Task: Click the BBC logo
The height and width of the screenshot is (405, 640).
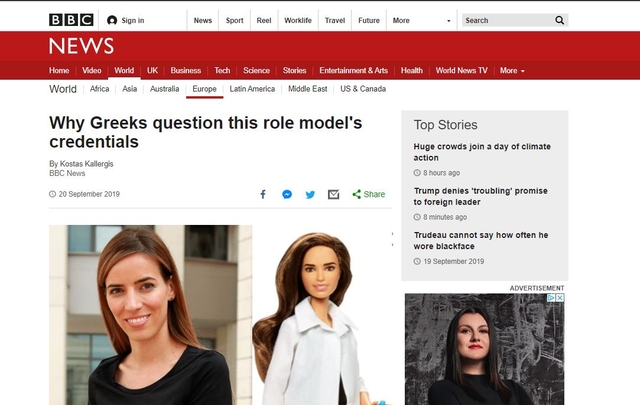Action: point(71,20)
